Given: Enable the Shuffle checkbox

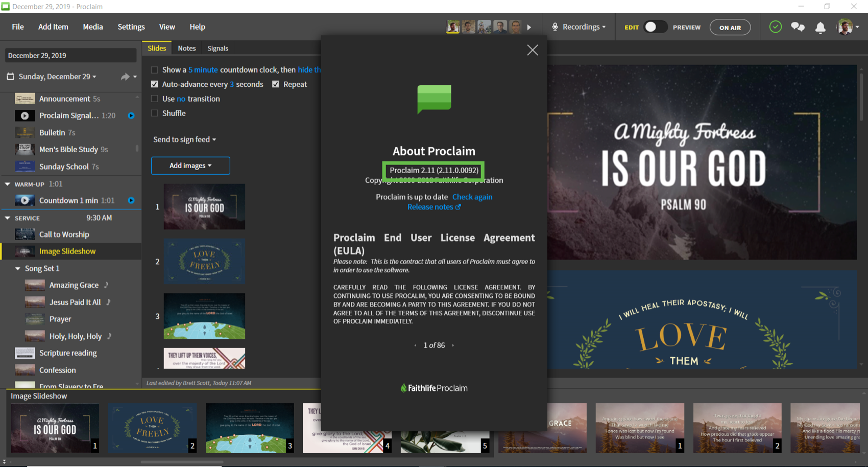Looking at the screenshot, I should 154,113.
